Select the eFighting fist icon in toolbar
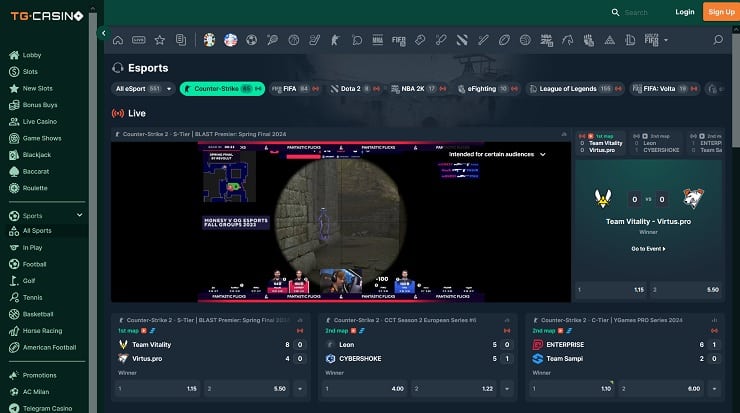This screenshot has height=413, width=740. [x=589, y=40]
